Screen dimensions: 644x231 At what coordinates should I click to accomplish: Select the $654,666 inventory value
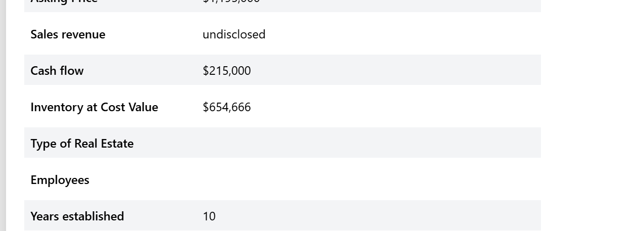227,107
